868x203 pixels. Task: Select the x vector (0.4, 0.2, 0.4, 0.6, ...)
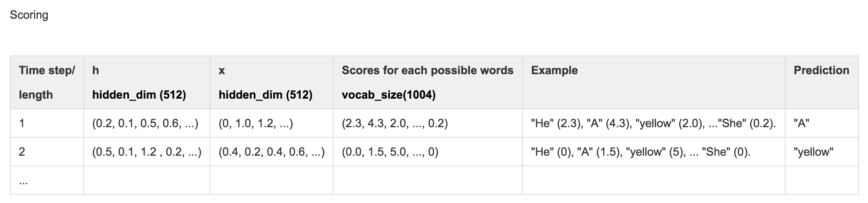point(272,152)
